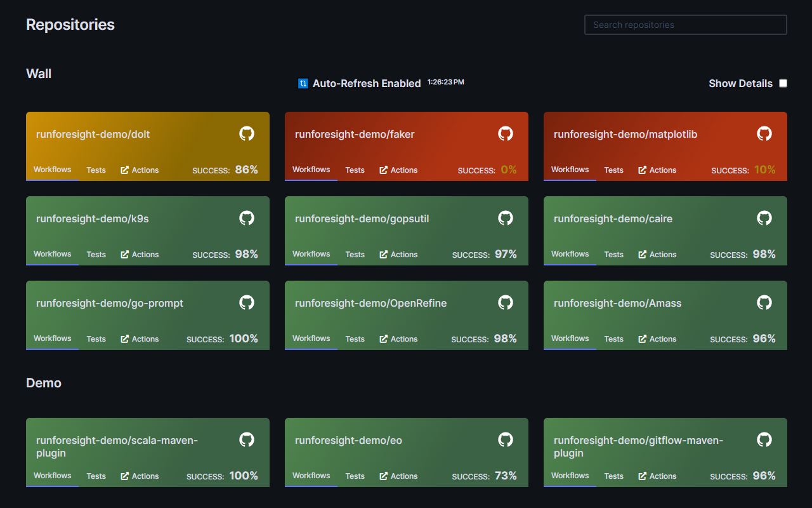Viewport: 812px width, 508px height.
Task: Open the GitHub icon on runforesight-demo/dolt card
Action: 246,134
